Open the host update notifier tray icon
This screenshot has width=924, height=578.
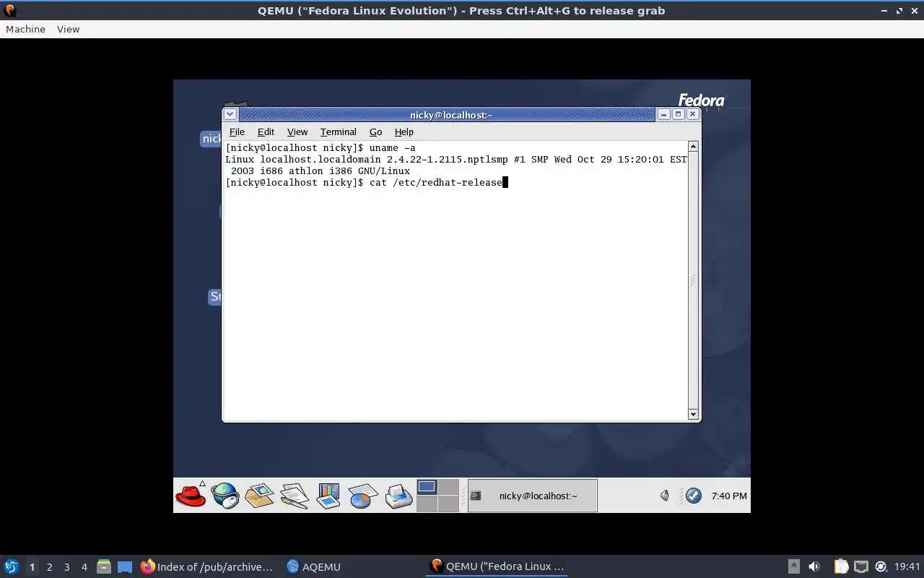point(881,566)
